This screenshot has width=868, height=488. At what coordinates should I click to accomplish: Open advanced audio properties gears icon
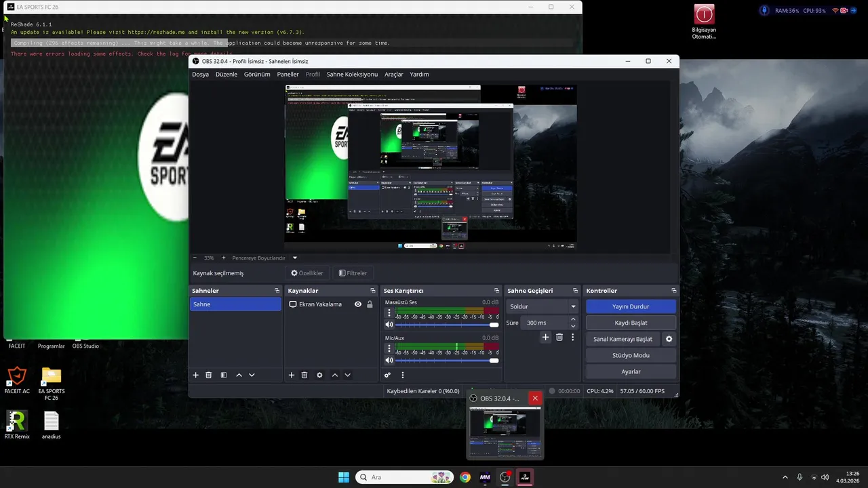click(387, 375)
